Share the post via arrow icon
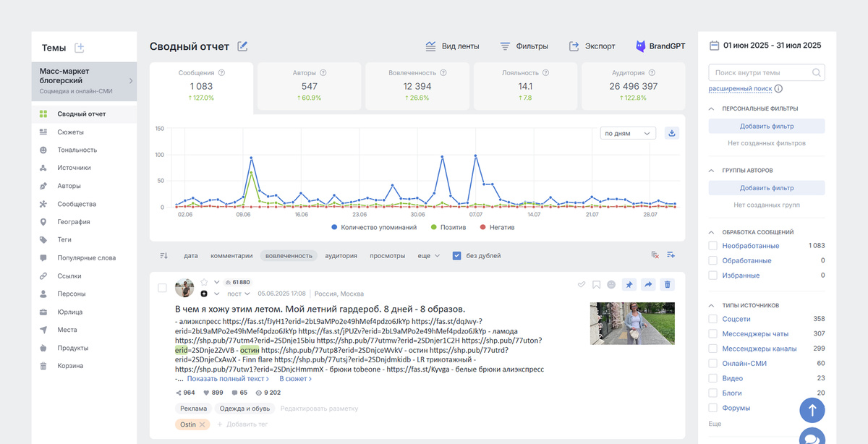Image resolution: width=868 pixels, height=444 pixels. (x=648, y=285)
